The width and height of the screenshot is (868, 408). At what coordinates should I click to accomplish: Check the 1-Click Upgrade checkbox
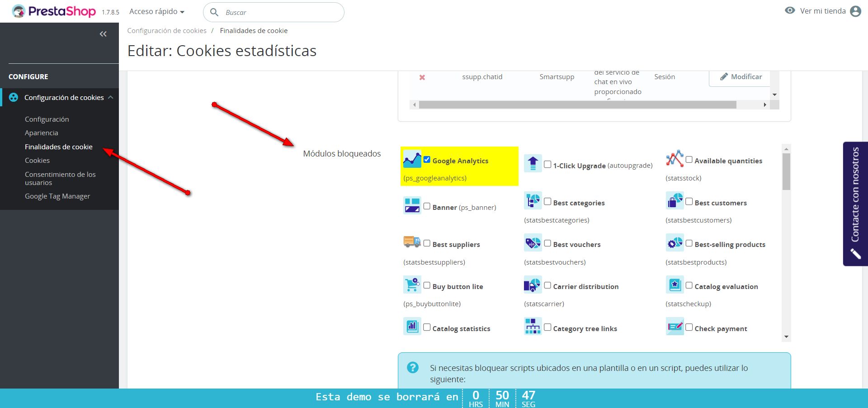pyautogui.click(x=547, y=165)
